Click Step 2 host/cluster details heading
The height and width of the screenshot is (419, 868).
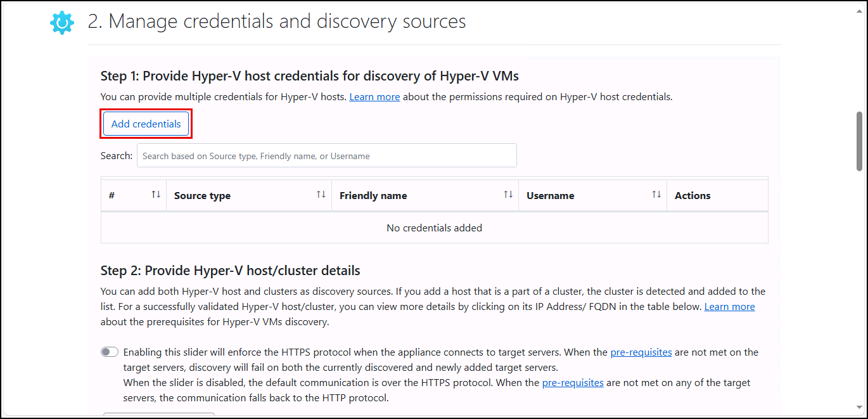pos(231,271)
